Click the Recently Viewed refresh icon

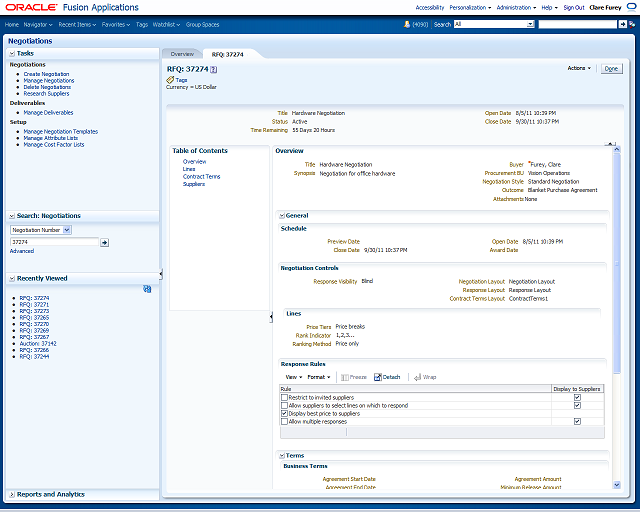point(147,289)
